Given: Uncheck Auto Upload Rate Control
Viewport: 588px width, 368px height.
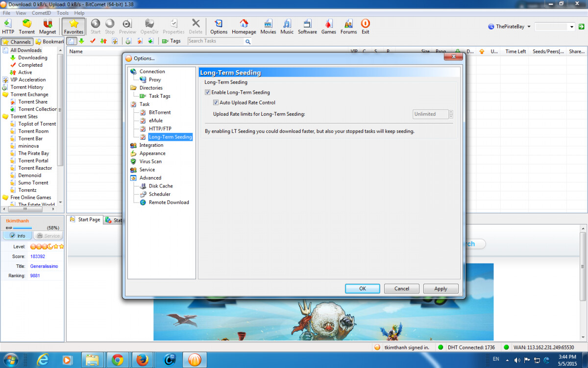Looking at the screenshot, I should (x=216, y=103).
